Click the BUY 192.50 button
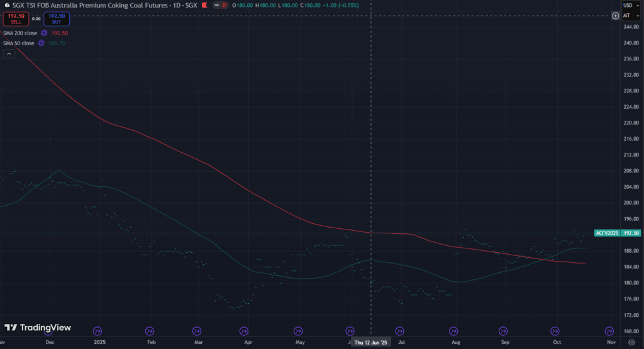Viewport: 644px width, 349px height. (x=57, y=19)
